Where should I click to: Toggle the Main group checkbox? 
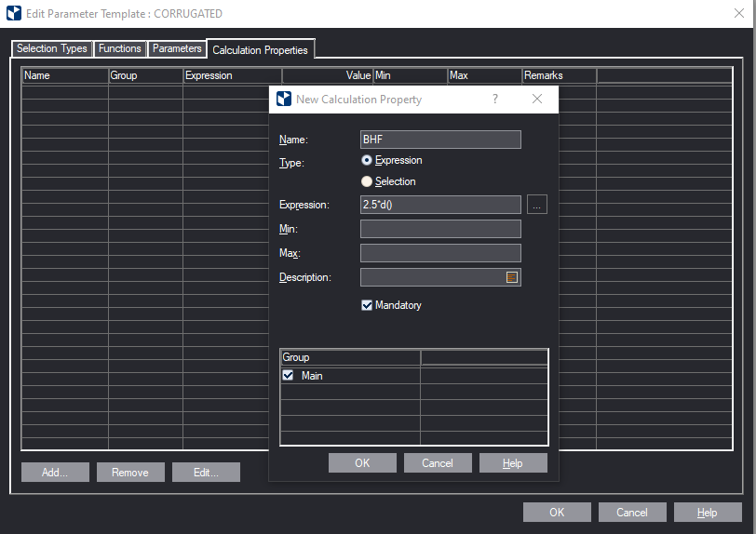click(289, 376)
